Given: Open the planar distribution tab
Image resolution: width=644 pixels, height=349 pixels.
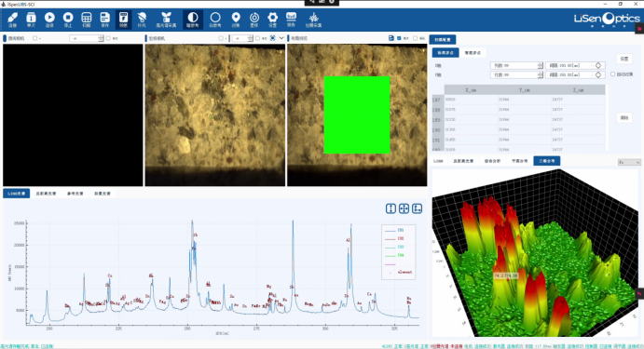Looking at the screenshot, I should pos(519,161).
